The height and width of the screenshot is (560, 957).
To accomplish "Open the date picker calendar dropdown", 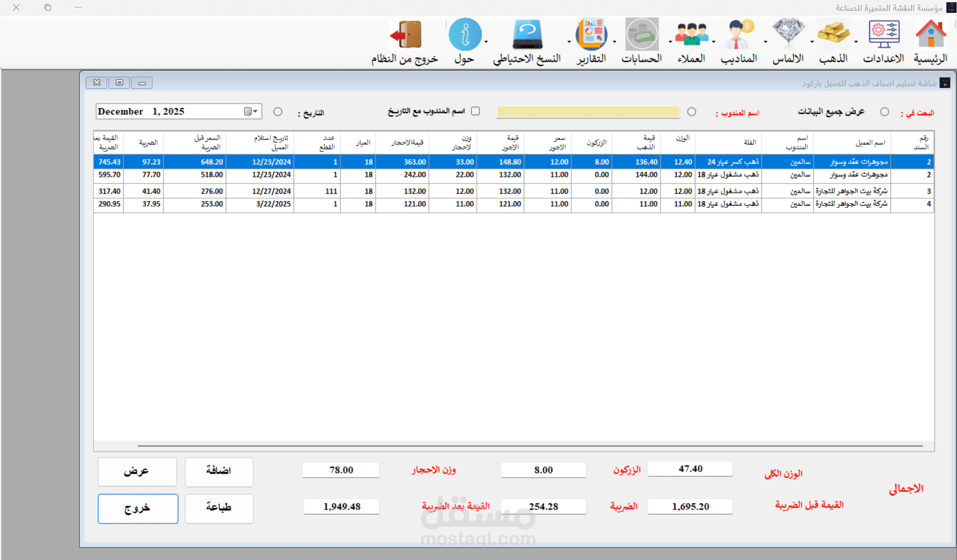I will tap(251, 111).
